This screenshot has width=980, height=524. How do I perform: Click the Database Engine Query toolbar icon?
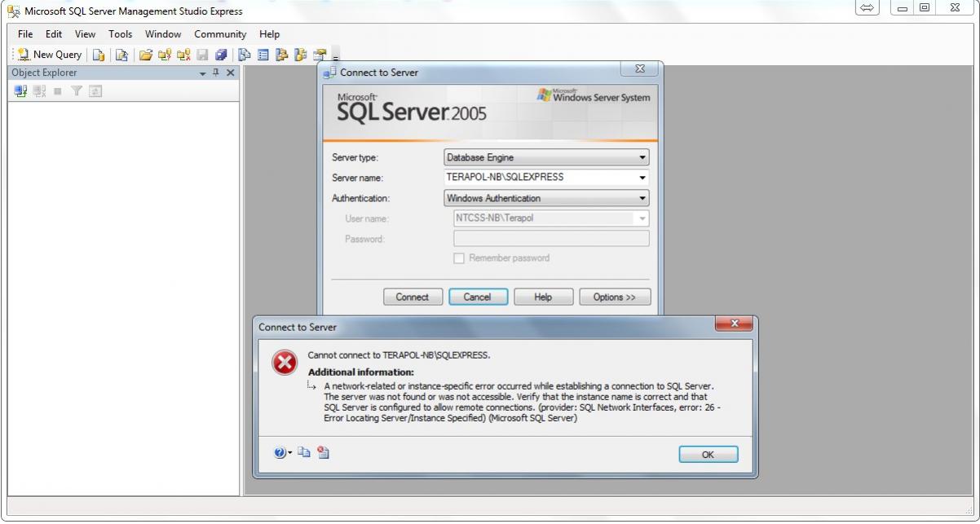(98, 55)
